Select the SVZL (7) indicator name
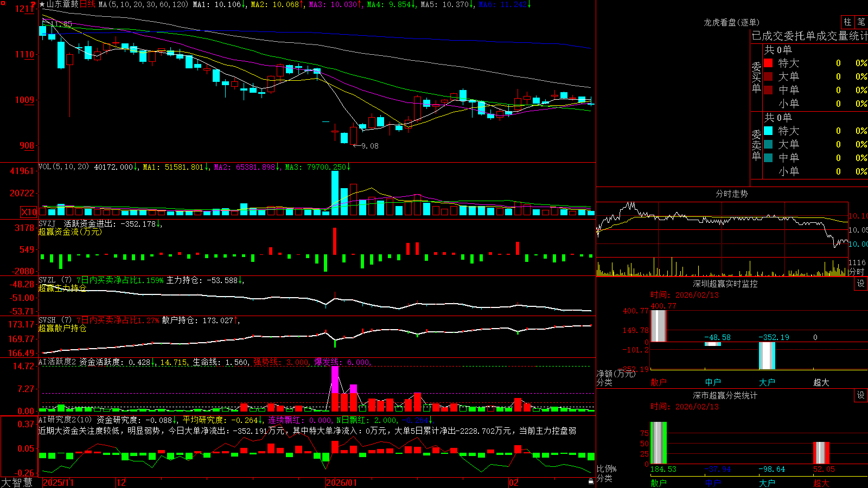Viewport: 868px width, 488px height. coord(55,280)
